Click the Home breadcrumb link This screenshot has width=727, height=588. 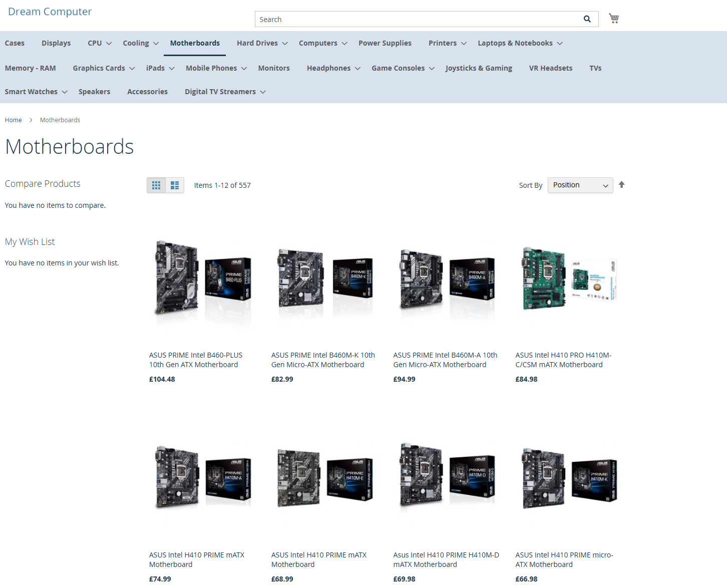pyautogui.click(x=14, y=120)
